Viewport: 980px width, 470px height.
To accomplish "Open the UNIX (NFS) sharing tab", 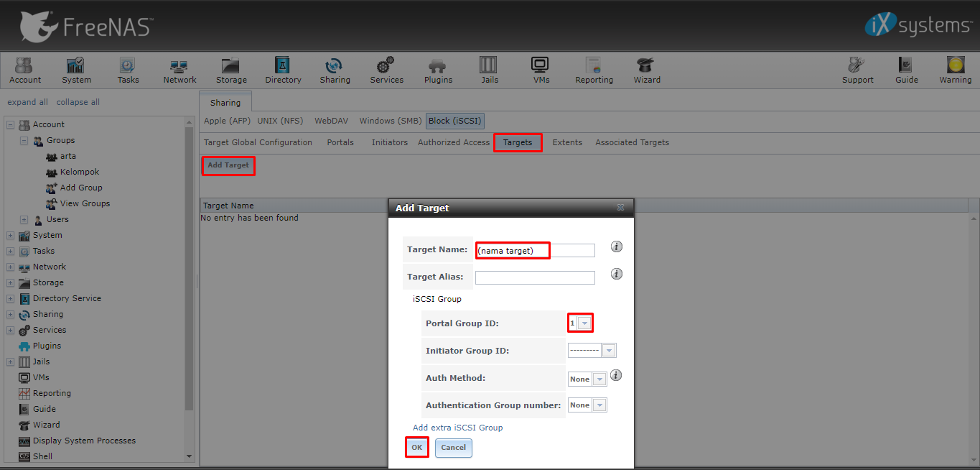I will (x=279, y=121).
